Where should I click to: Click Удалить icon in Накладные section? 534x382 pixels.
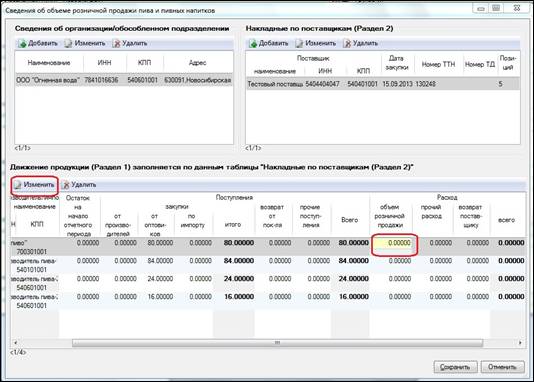347,44
